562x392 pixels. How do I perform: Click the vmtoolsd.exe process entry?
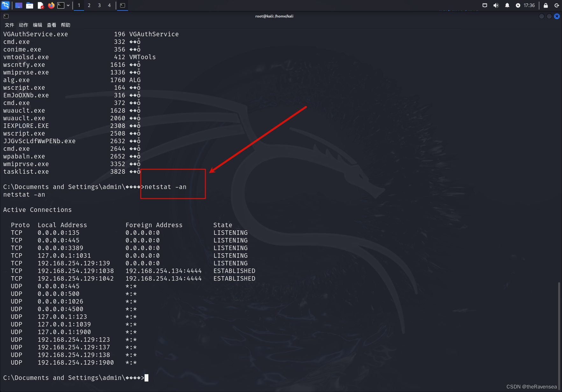pos(26,57)
